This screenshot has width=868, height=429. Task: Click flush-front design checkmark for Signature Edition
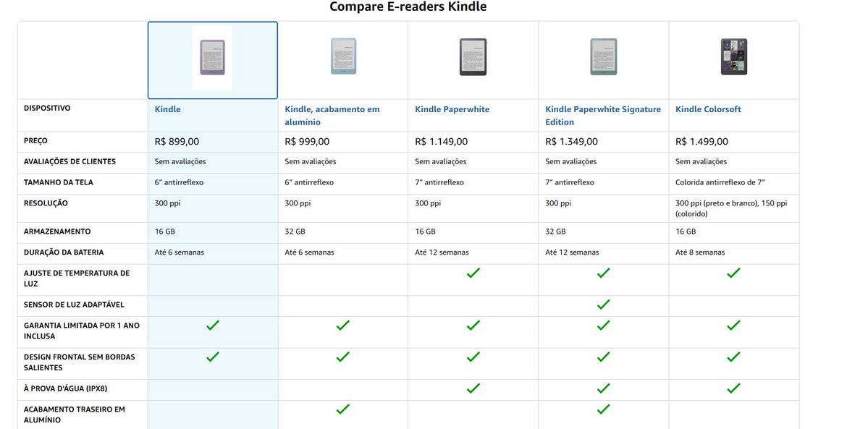pyautogui.click(x=603, y=357)
